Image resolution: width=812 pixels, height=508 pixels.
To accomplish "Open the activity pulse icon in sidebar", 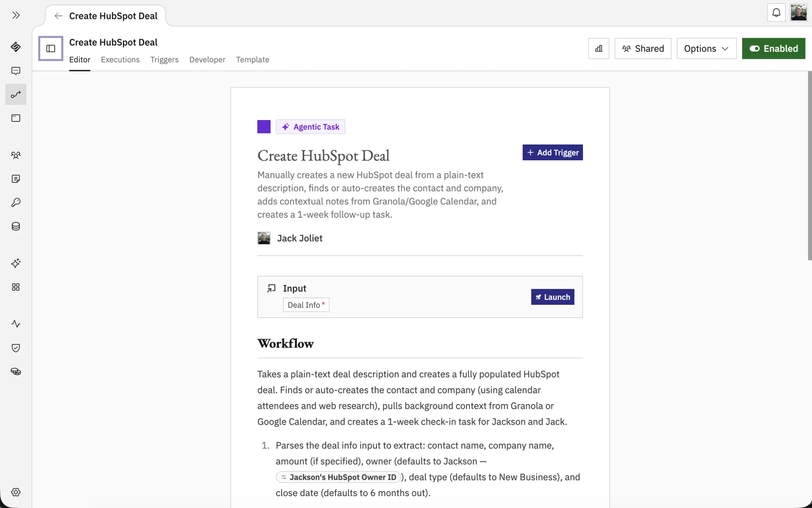I will click(16, 324).
